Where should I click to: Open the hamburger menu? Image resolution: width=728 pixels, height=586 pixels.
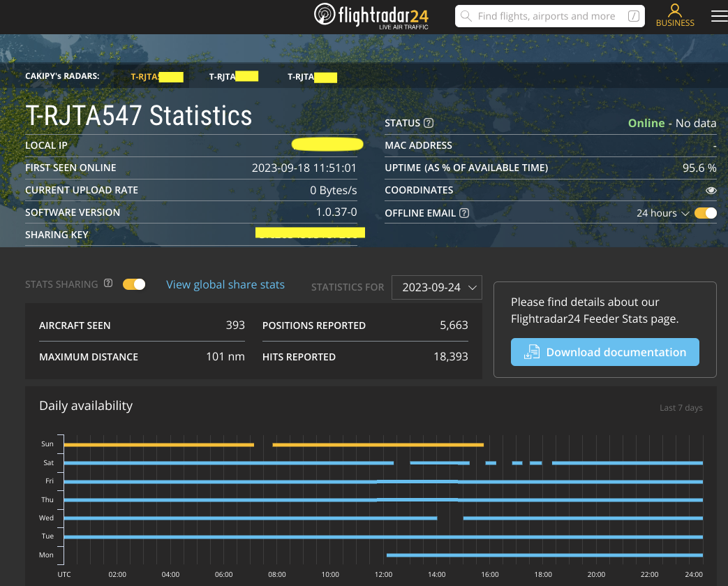720,15
